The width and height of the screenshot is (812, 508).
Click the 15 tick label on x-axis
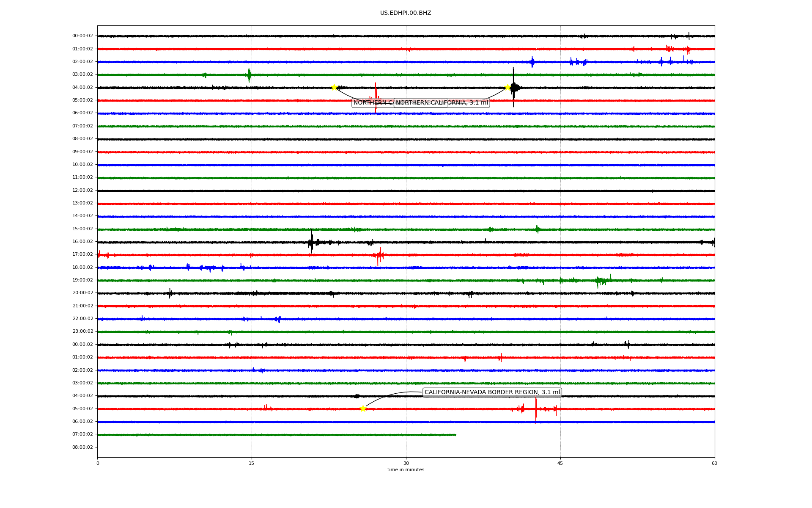[252, 463]
